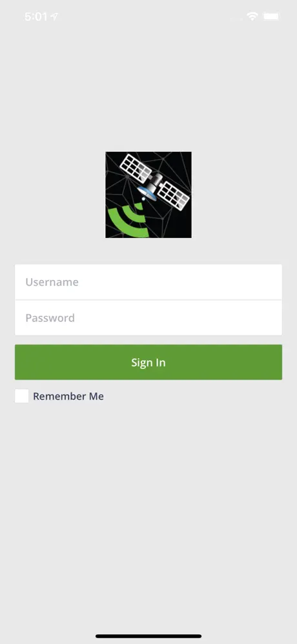
Task: Tap the Remember Me label text
Action: pyautogui.click(x=68, y=396)
